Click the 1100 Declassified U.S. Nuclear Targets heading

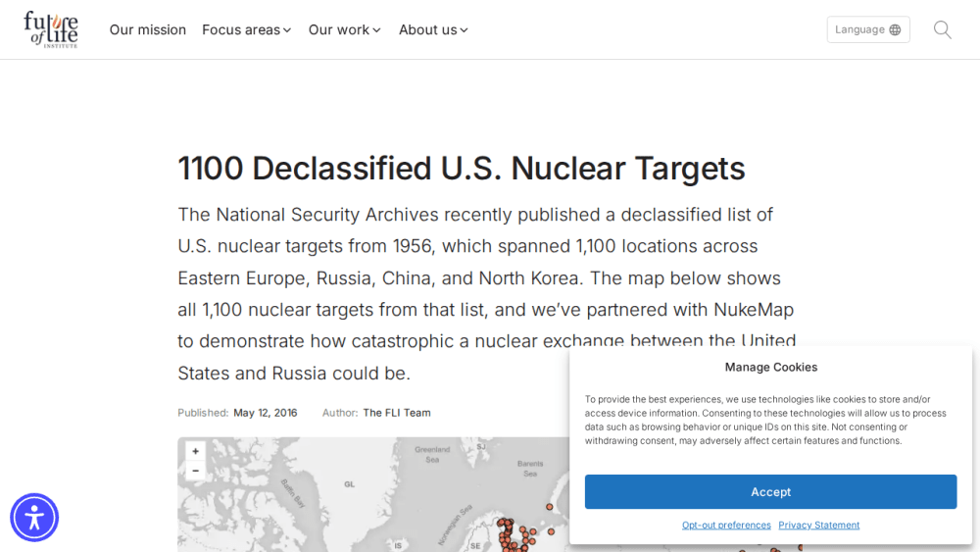462,169
